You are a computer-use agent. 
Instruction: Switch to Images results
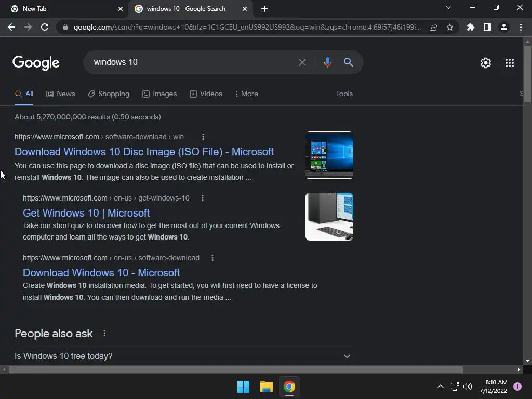[159, 94]
